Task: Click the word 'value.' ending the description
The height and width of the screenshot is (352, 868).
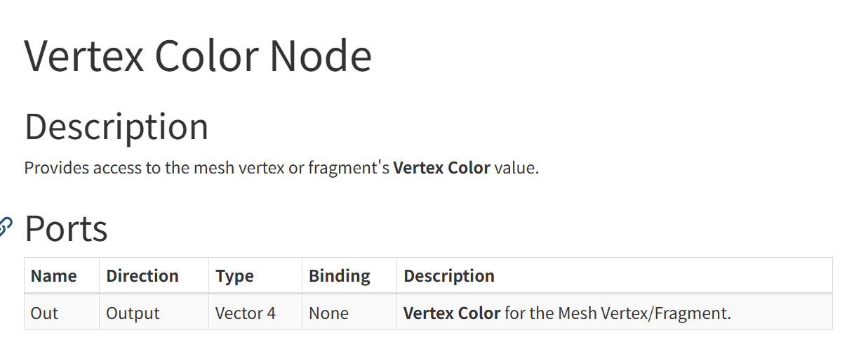Action: [x=516, y=168]
